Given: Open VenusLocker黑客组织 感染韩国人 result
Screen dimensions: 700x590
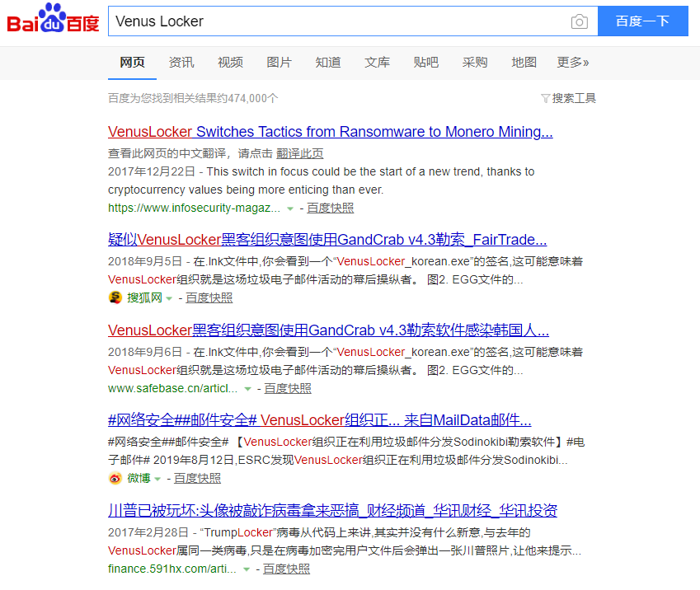Looking at the screenshot, I should 329,330.
